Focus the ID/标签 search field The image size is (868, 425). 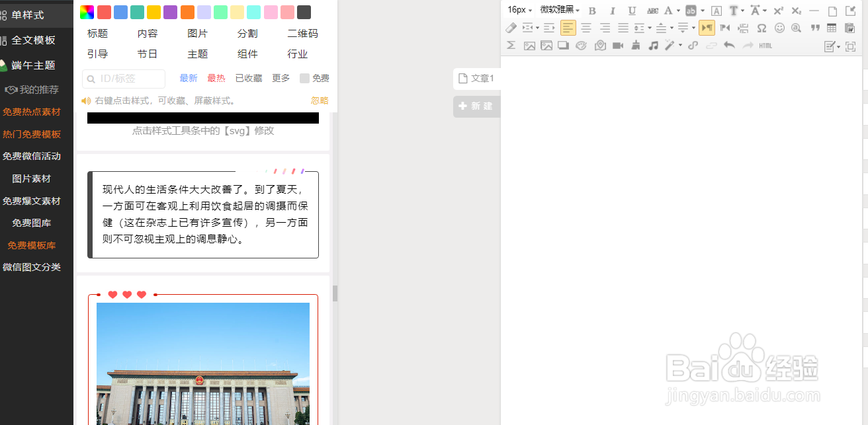coord(124,79)
